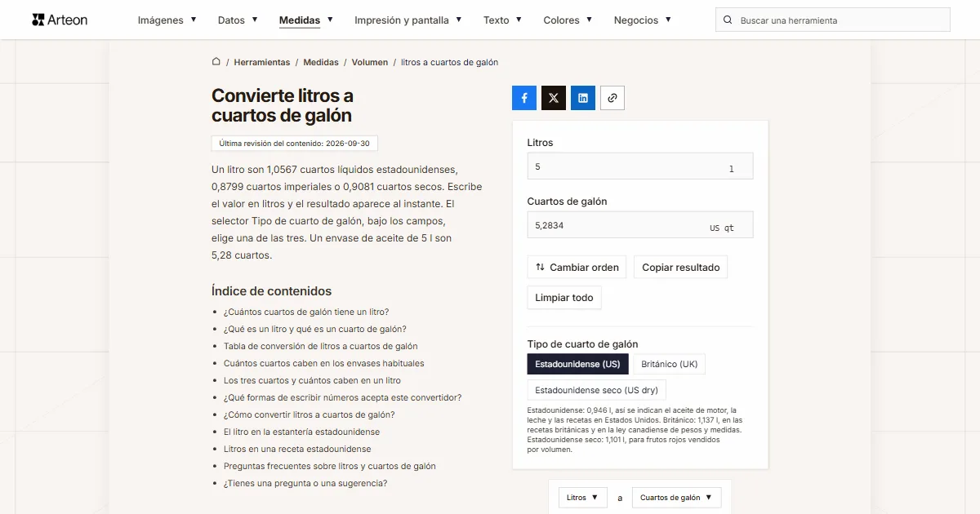
Task: Open the Litros source unit dropdown
Action: click(x=583, y=498)
